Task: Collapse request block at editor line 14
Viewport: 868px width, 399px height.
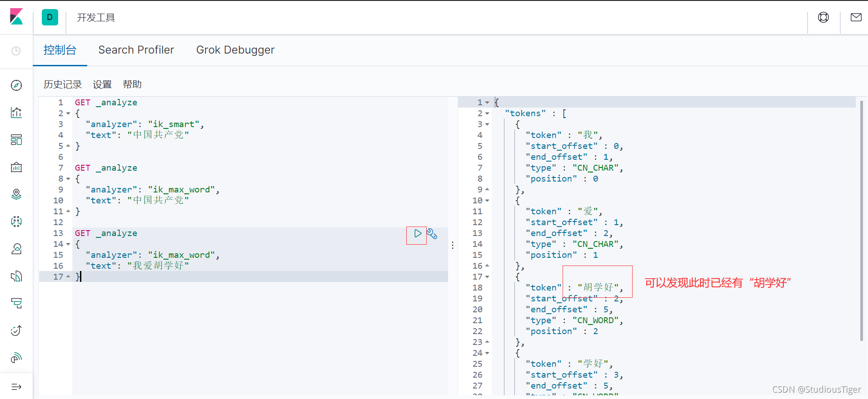Action: (x=68, y=244)
